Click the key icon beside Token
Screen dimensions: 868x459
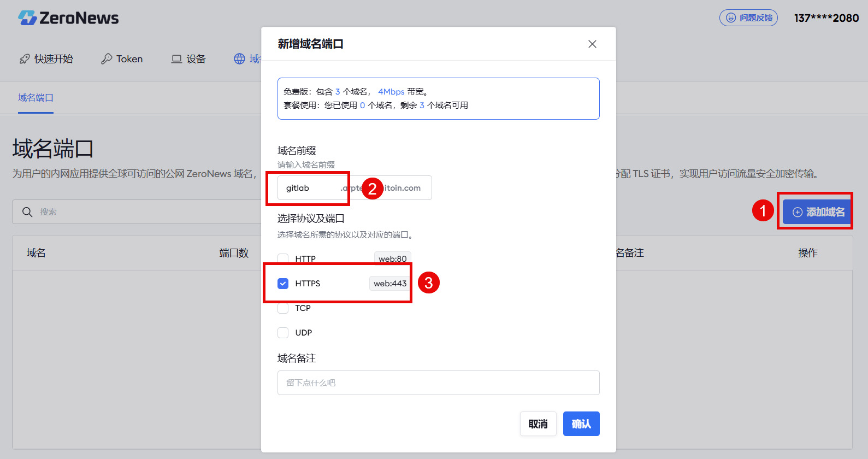tap(107, 59)
